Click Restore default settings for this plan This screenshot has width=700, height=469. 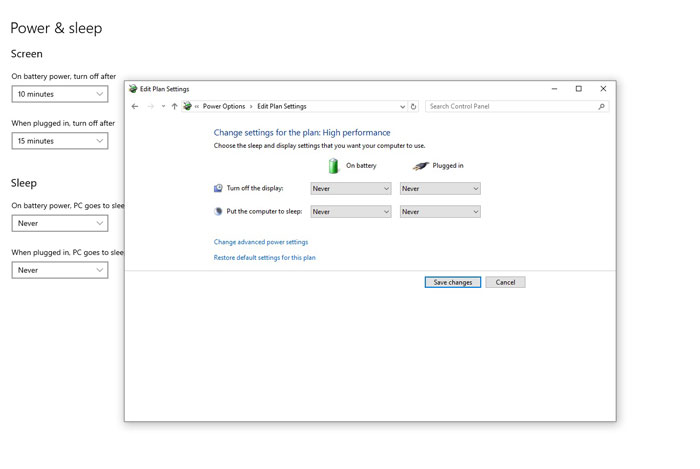[264, 257]
